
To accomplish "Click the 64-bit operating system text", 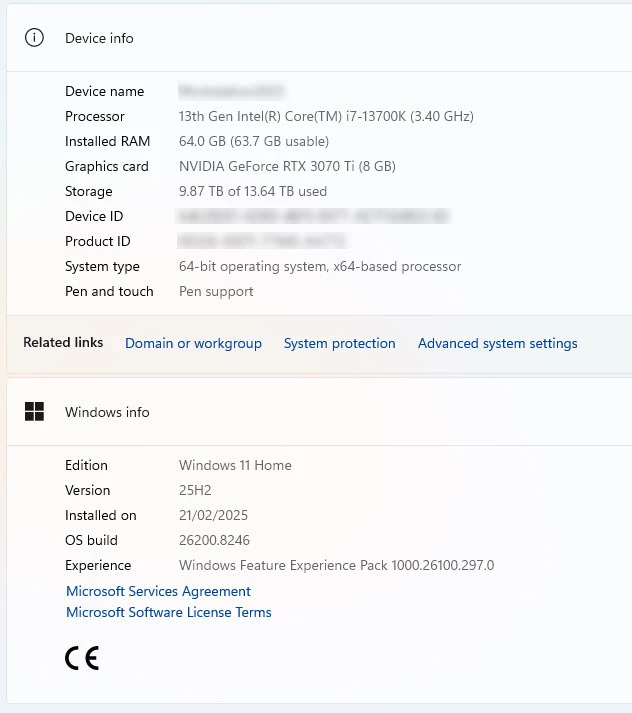I will click(x=320, y=266).
